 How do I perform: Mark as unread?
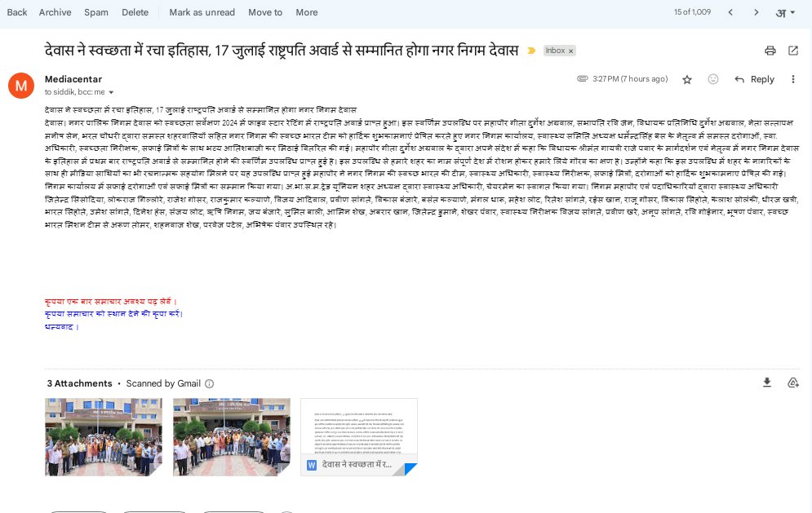coord(202,12)
